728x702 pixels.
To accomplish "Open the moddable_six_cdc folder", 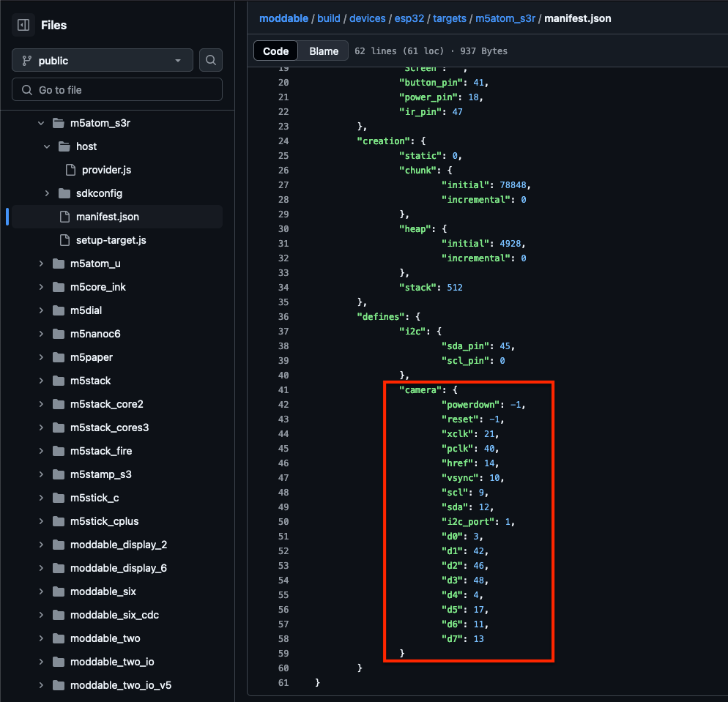I will click(114, 615).
